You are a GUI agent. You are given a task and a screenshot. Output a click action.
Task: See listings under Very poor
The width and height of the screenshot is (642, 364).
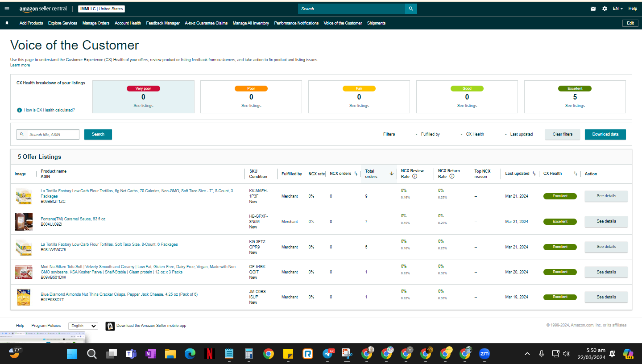(x=143, y=106)
